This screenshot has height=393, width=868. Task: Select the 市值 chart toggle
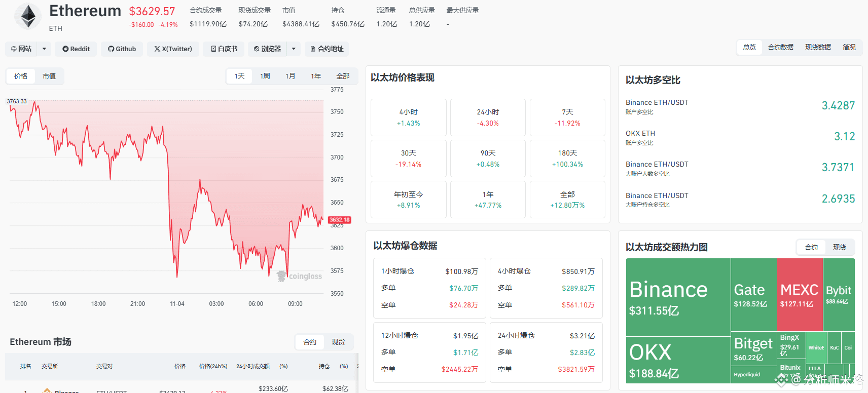(49, 76)
